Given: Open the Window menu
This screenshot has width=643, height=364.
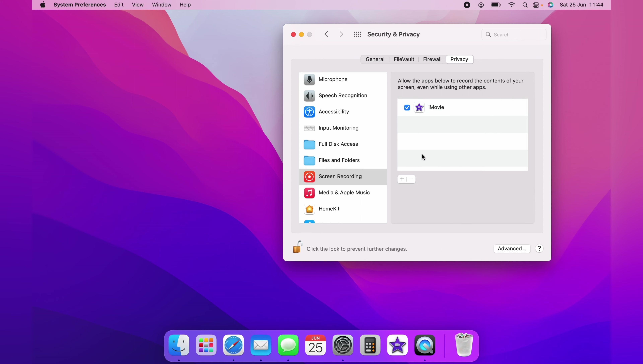Looking at the screenshot, I should [162, 5].
